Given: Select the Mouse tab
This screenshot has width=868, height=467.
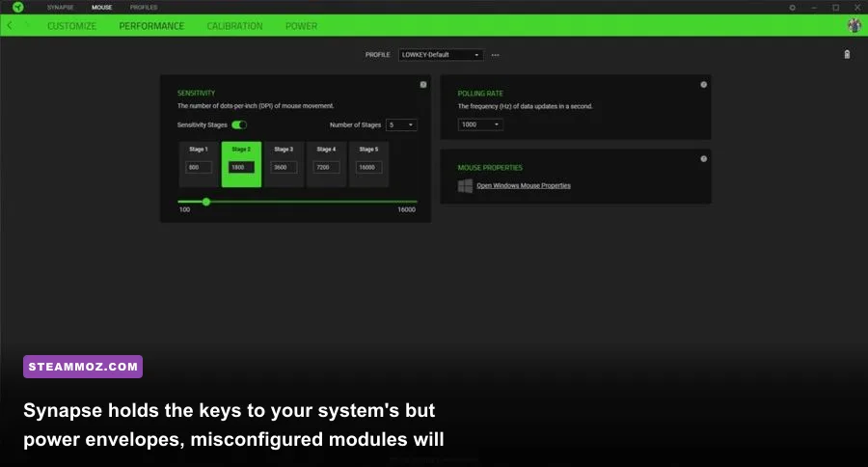Looking at the screenshot, I should [102, 7].
